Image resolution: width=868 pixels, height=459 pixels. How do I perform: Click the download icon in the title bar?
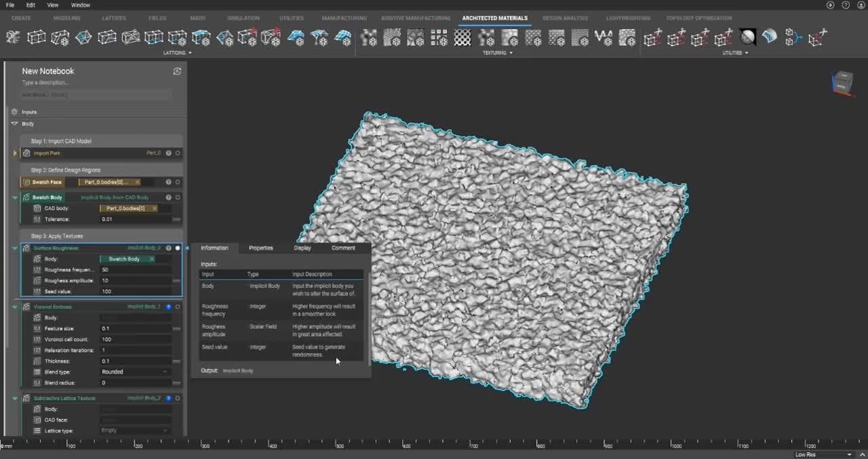[x=831, y=5]
